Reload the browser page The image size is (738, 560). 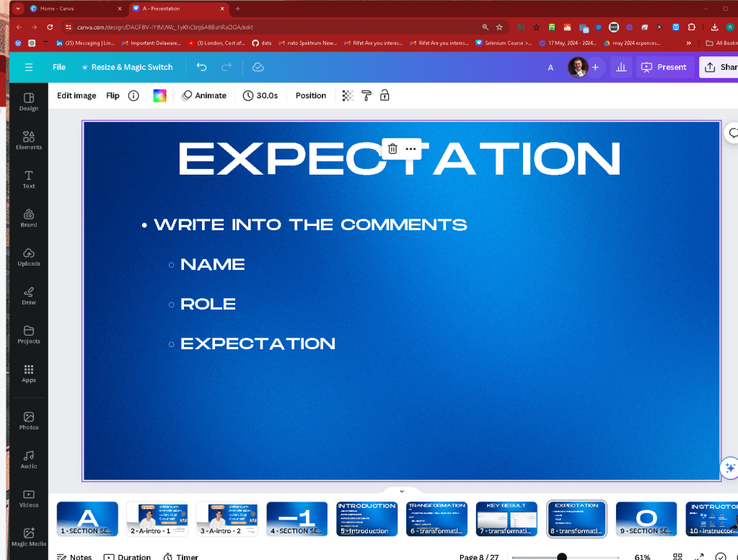50,27
